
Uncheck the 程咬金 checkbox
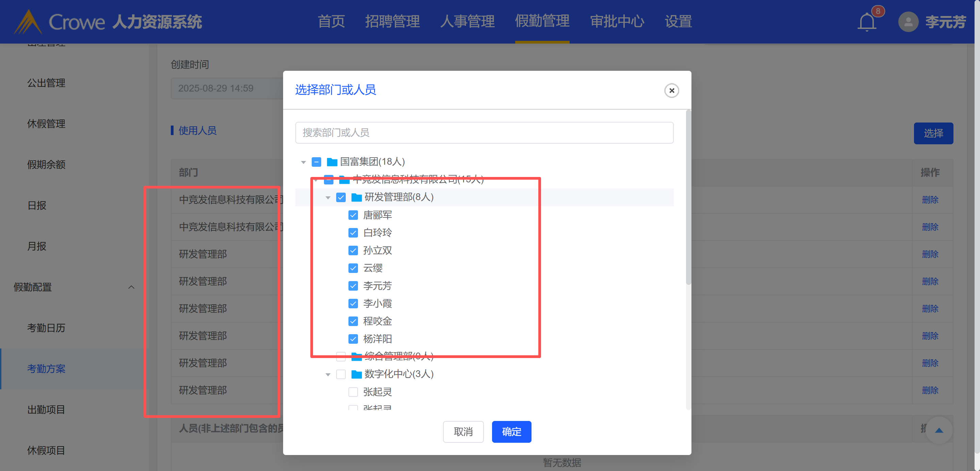click(353, 322)
